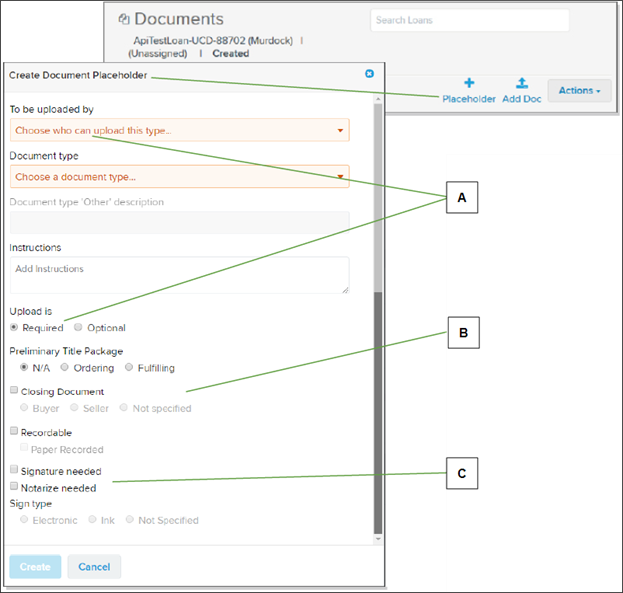Enable the Notarize needed checkbox
623x593 pixels.
14,486
